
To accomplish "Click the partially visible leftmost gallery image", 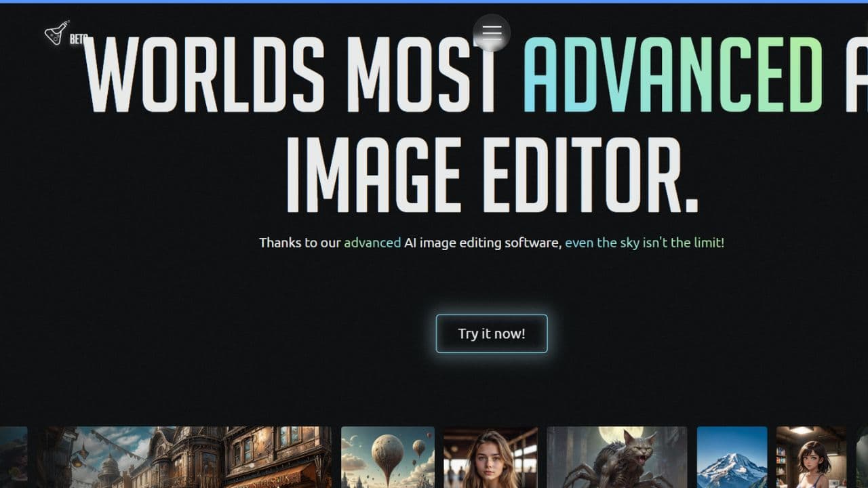I will (x=13, y=457).
